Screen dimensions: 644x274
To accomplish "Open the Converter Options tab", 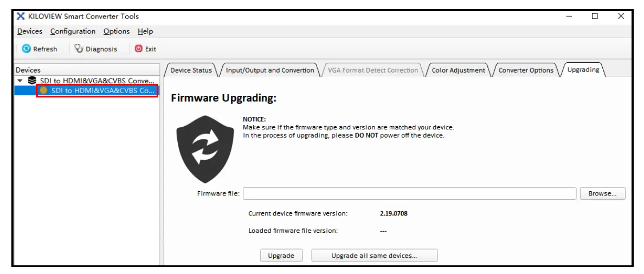I will point(526,70).
